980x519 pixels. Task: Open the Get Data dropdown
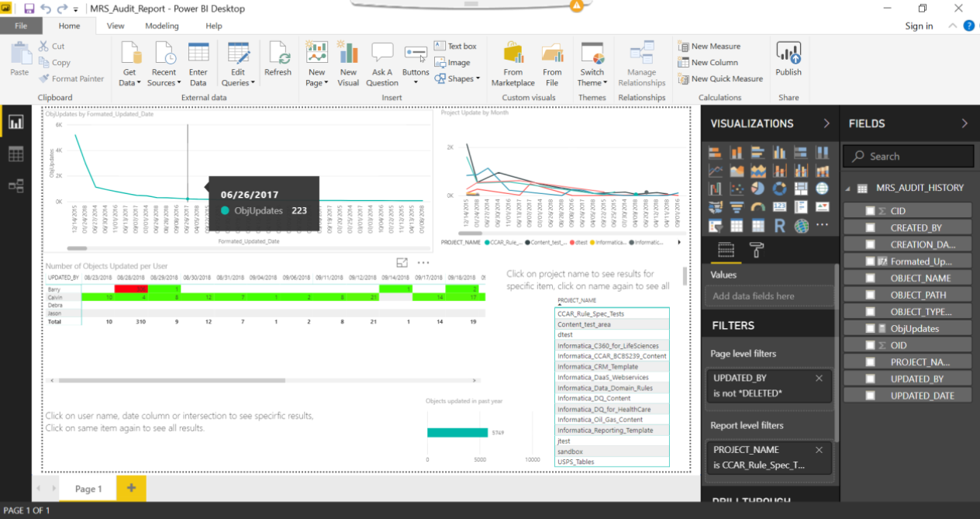point(129,82)
